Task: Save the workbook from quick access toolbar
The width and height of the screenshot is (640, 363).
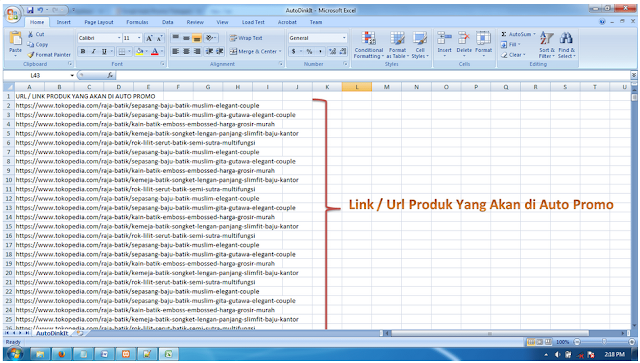Action: (x=30, y=10)
